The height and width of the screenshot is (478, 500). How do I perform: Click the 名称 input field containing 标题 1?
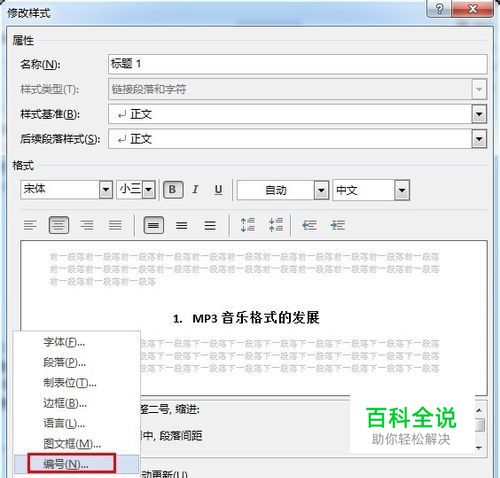click(x=298, y=64)
